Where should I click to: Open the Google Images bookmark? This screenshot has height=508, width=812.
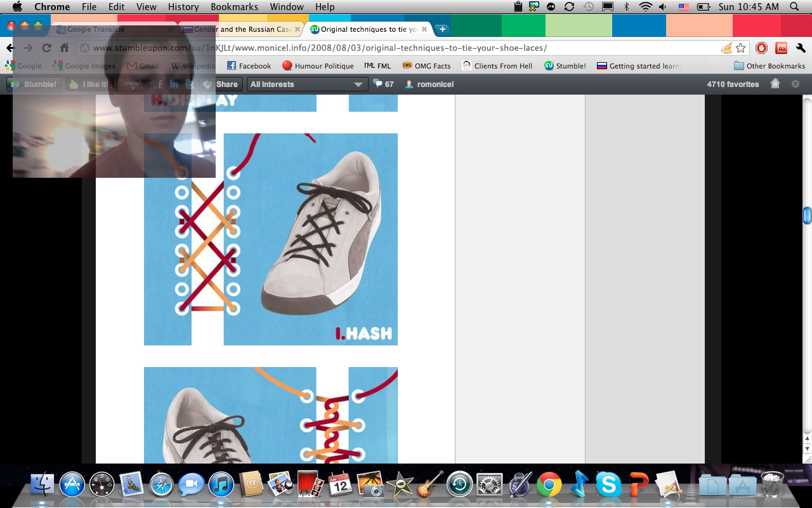(84, 65)
